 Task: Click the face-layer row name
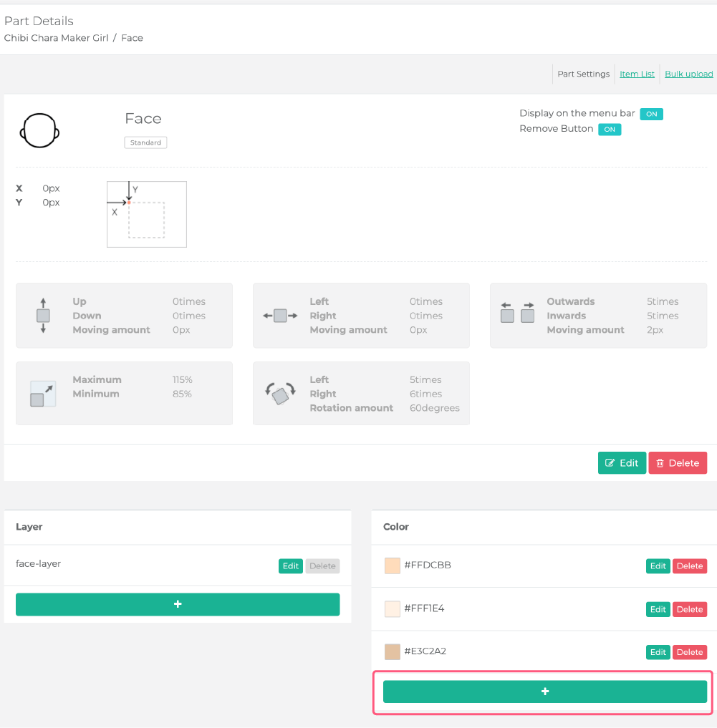pos(38,563)
